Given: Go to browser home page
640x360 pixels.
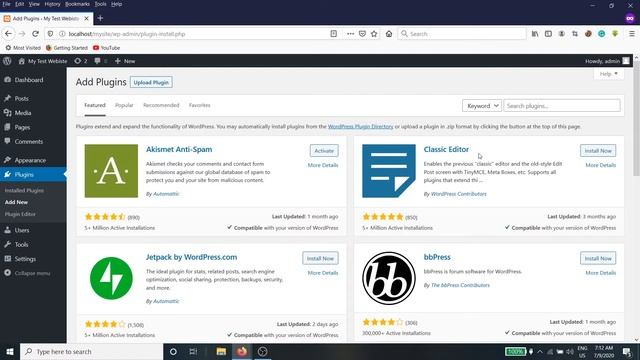Looking at the screenshot, I should 389,34.
